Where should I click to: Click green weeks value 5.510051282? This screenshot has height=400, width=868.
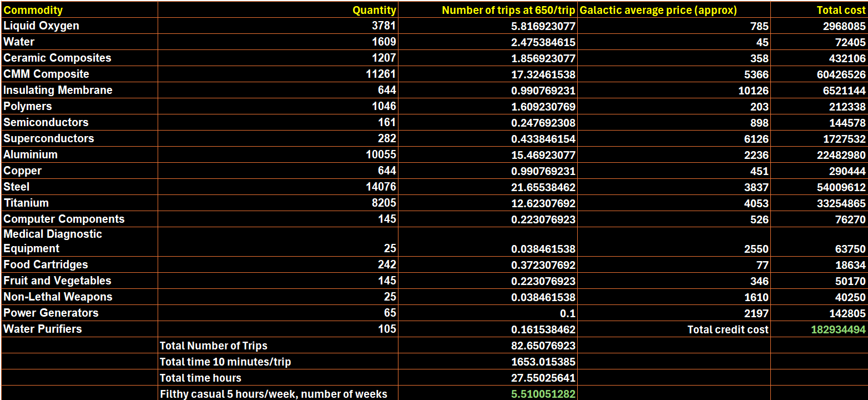[488, 393]
